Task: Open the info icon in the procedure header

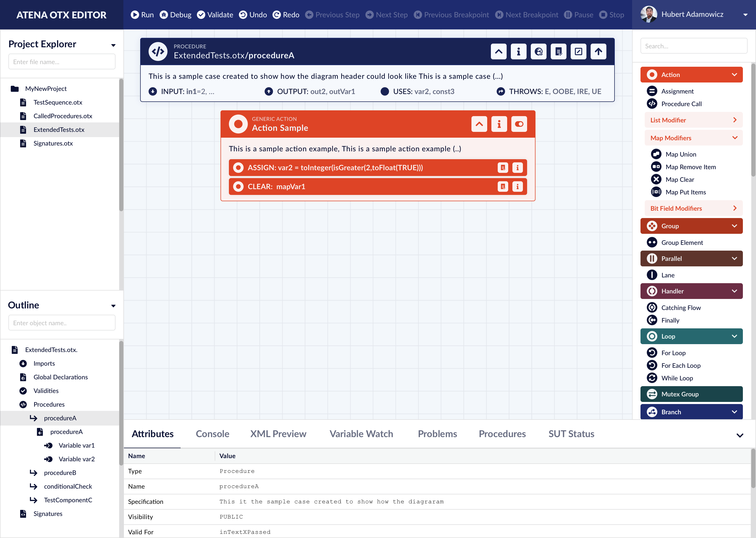Action: click(518, 52)
